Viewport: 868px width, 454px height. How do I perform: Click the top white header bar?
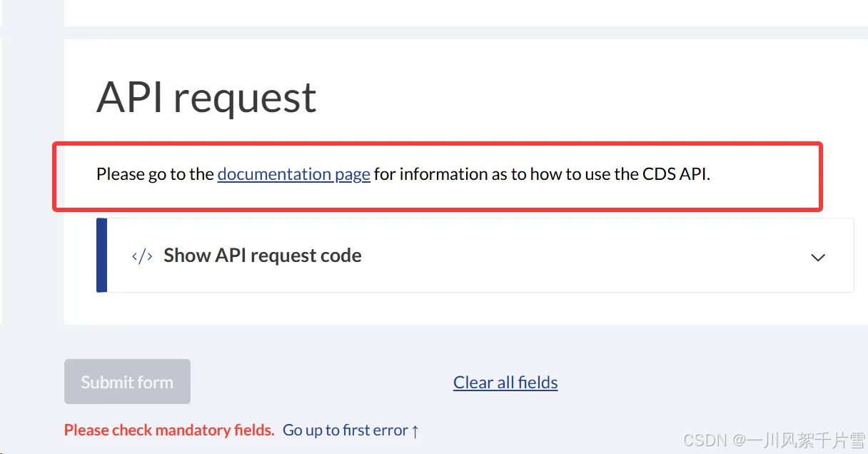(x=464, y=13)
